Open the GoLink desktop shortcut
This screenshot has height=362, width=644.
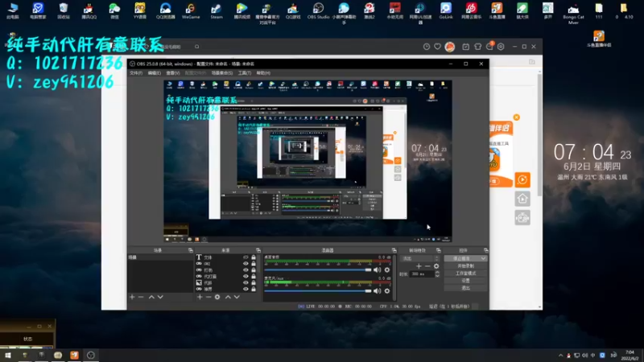446,11
